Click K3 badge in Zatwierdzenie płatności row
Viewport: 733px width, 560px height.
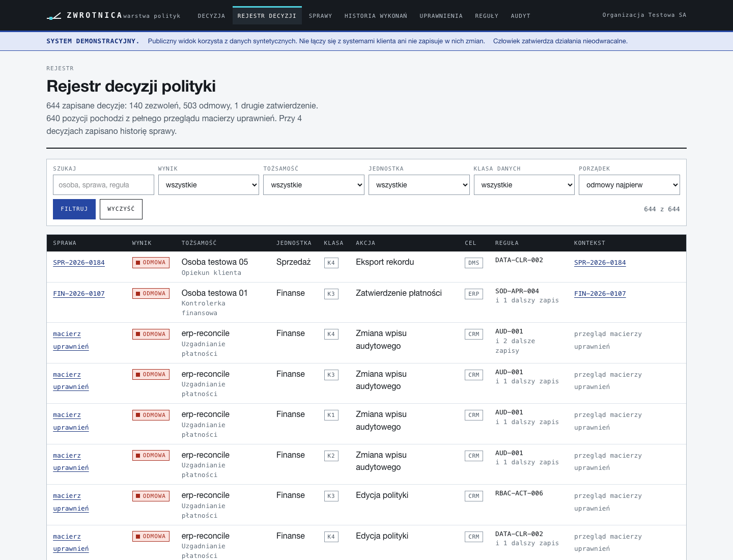tap(331, 294)
